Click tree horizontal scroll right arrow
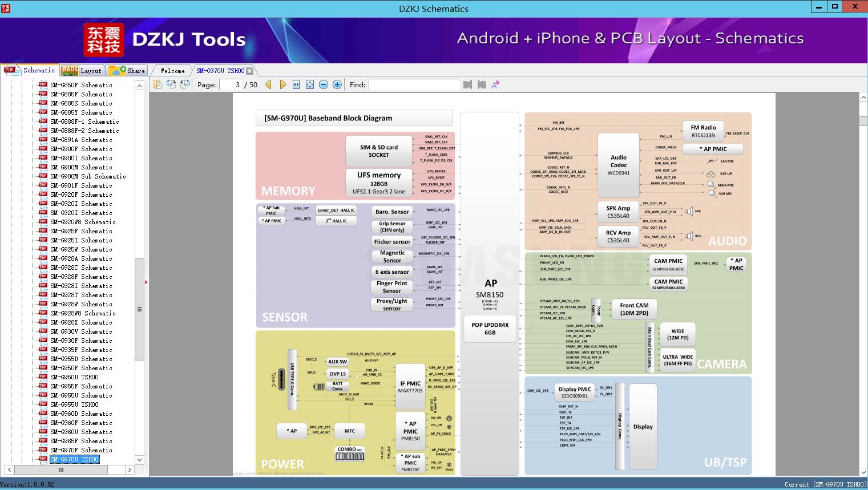 click(x=130, y=470)
